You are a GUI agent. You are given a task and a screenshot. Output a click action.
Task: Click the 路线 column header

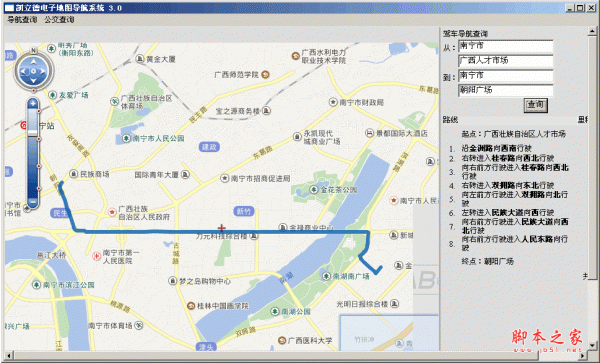(450, 120)
